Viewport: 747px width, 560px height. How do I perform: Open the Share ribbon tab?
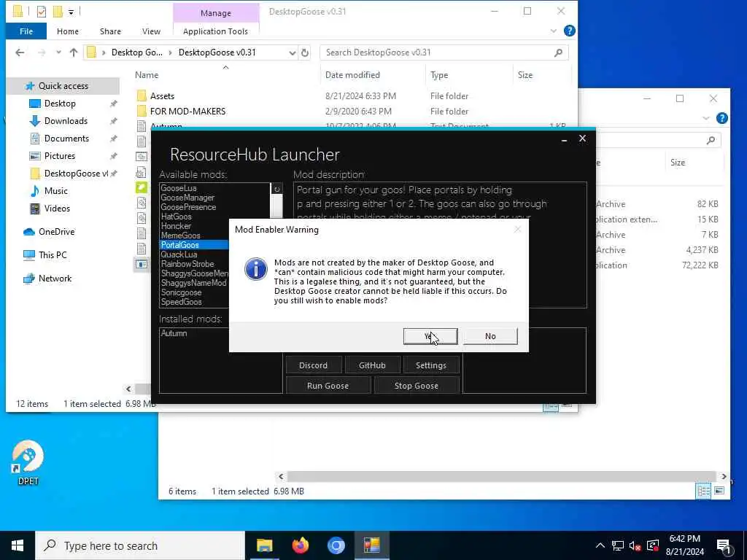coord(110,31)
